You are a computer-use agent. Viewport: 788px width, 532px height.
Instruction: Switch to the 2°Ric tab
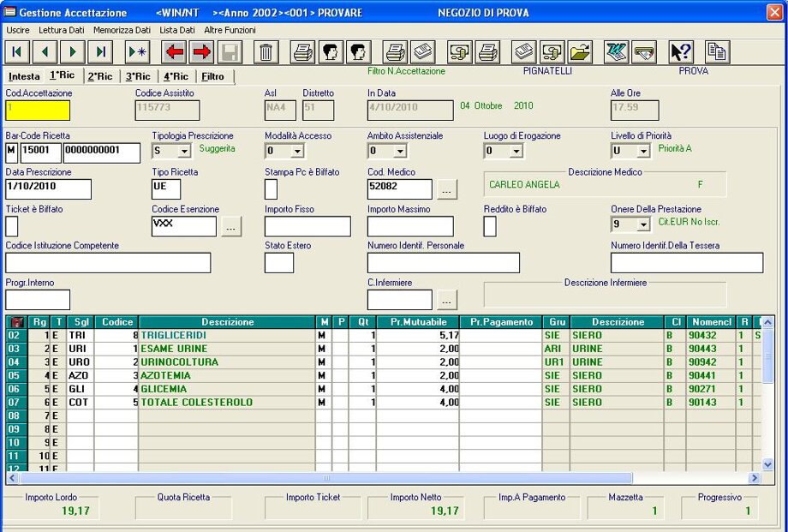99,76
